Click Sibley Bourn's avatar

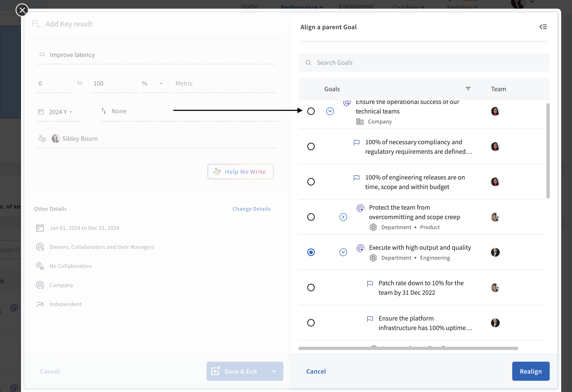coord(56,138)
